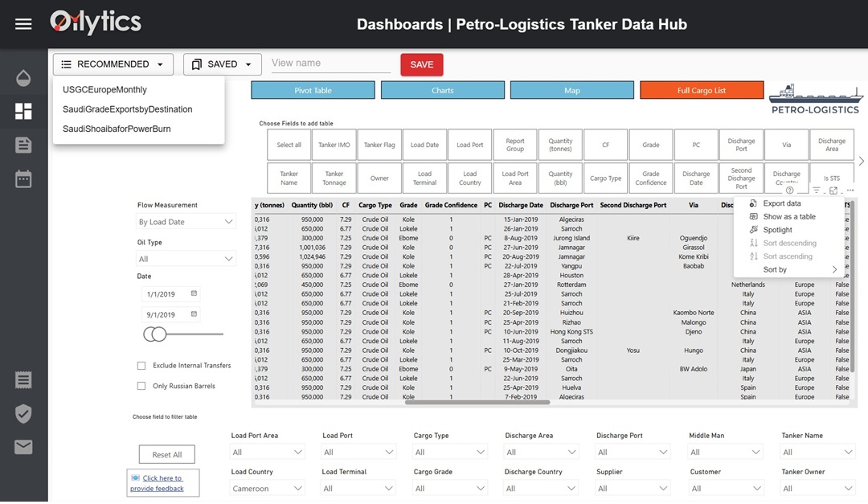Viewport: 868px width, 504px height.
Task: Open the navigation hamburger menu
Action: pos(23,23)
